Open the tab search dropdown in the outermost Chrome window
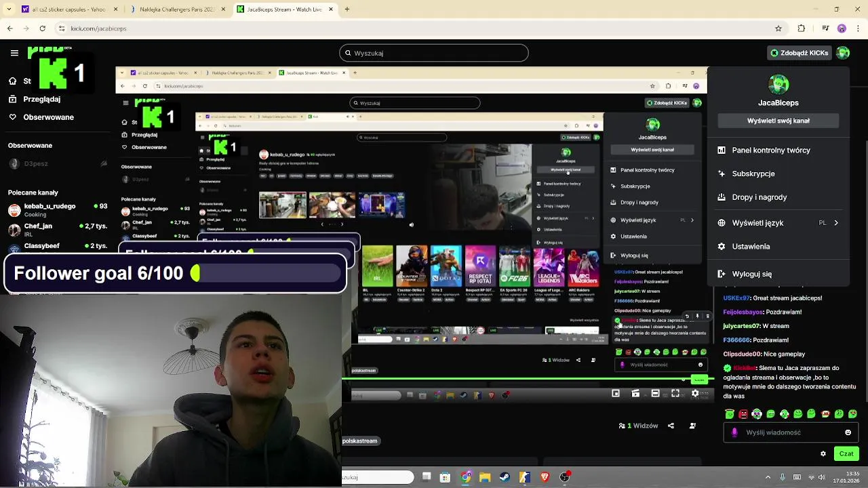Image resolution: width=868 pixels, height=488 pixels. point(10,9)
